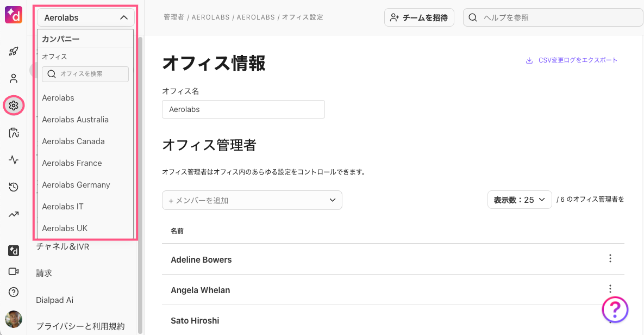Open the Dialpad Ai settings item
This screenshot has width=644, height=335.
click(55, 300)
